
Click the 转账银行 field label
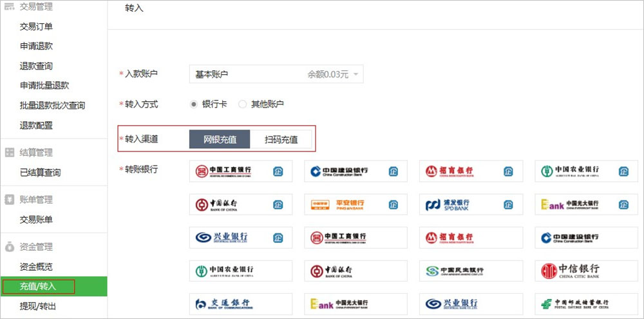pyautogui.click(x=141, y=169)
